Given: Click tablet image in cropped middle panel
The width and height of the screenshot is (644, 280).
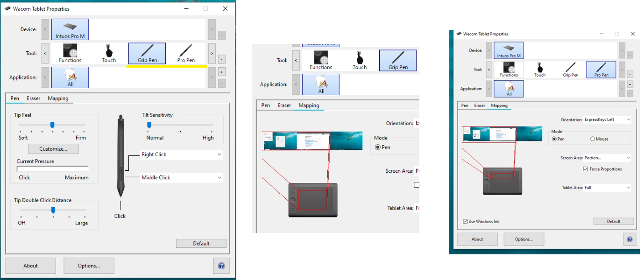Looking at the screenshot, I should pyautogui.click(x=313, y=200).
